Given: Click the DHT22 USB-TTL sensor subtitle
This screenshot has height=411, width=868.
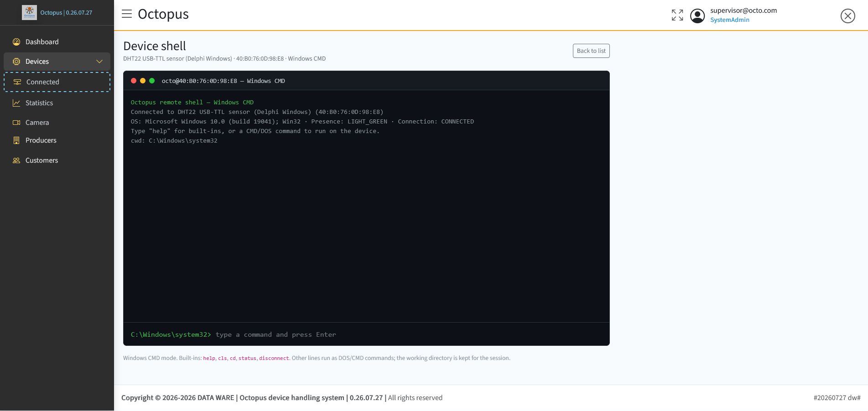Looking at the screenshot, I should click(224, 59).
